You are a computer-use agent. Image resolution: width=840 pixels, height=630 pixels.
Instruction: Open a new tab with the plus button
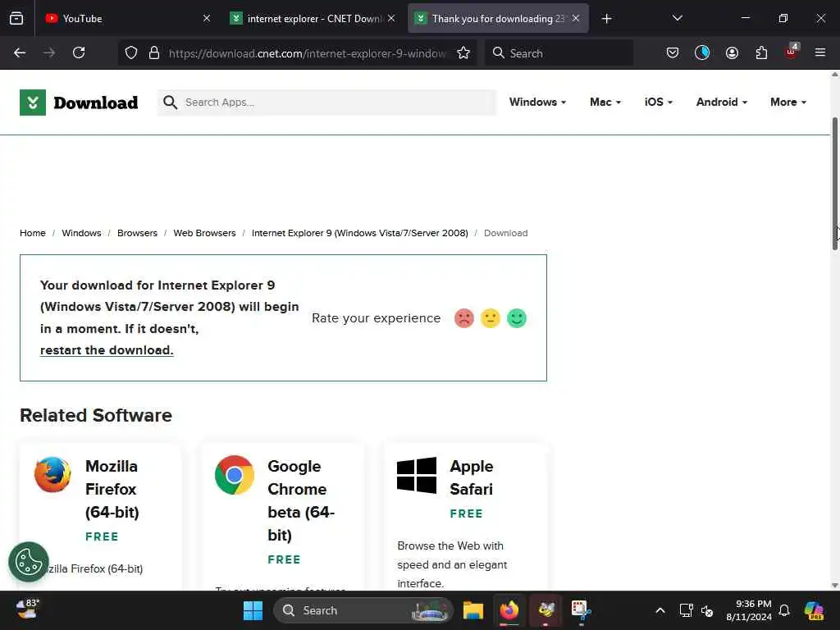(x=606, y=19)
